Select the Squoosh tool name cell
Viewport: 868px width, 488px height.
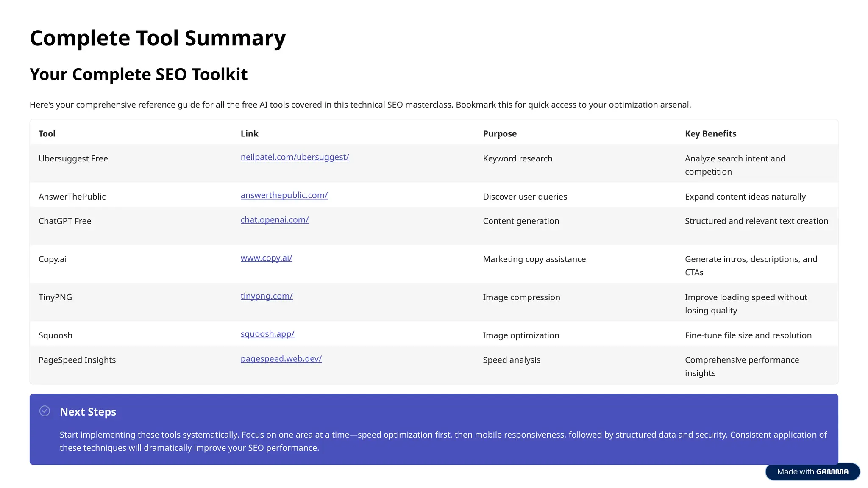tap(56, 335)
